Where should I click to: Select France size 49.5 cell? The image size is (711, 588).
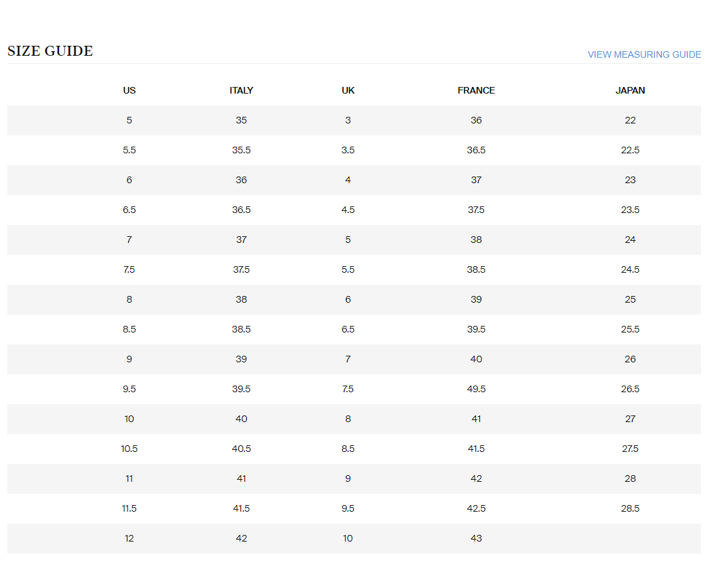476,389
